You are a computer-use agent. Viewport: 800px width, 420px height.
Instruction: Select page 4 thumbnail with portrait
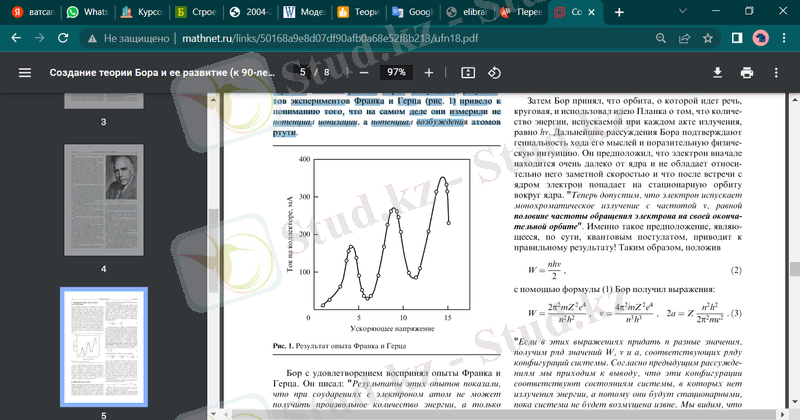104,200
